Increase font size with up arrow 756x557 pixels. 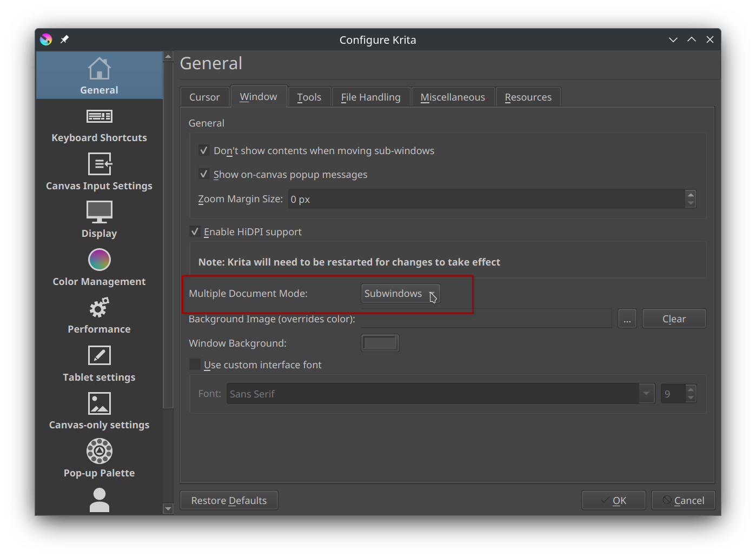(x=691, y=389)
